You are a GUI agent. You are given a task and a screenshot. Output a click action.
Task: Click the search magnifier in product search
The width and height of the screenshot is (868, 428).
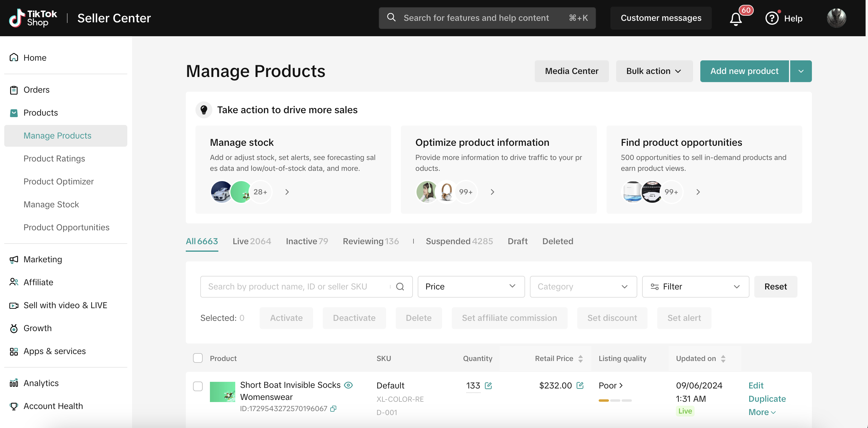[400, 287]
